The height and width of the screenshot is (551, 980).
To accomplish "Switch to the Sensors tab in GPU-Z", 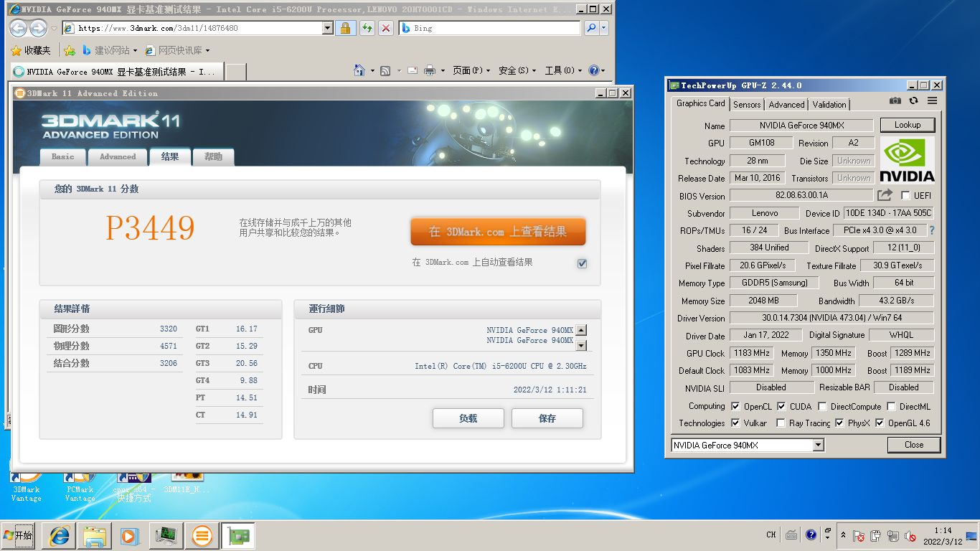I will point(747,104).
